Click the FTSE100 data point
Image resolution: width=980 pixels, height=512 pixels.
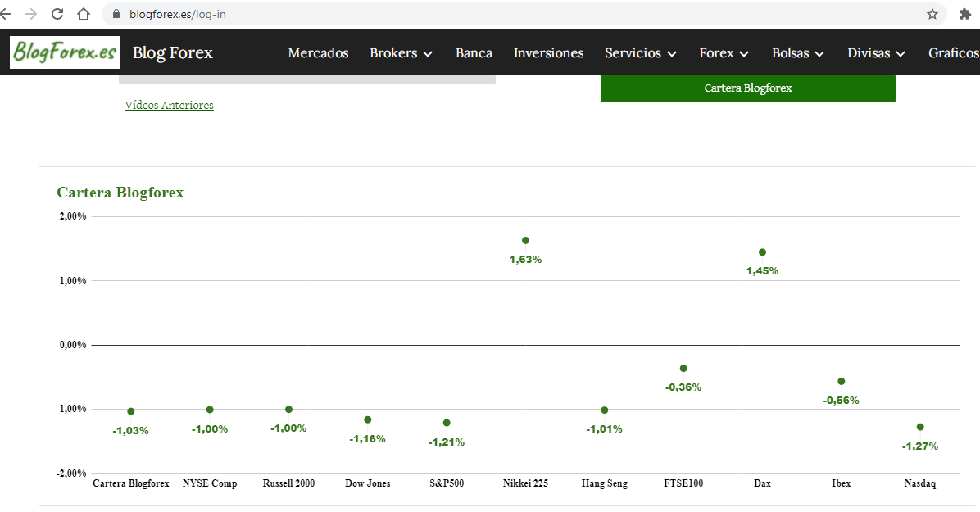click(x=683, y=368)
